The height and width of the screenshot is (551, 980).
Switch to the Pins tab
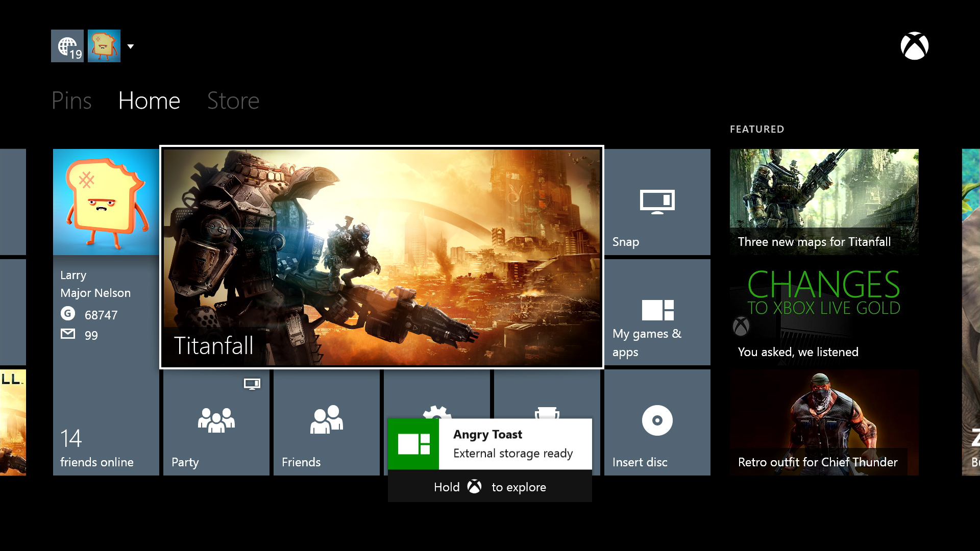71,101
